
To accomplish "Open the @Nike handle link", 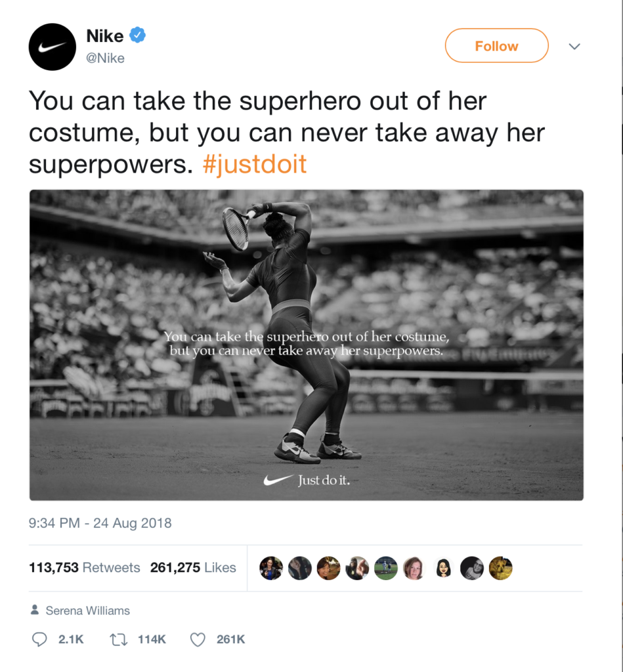I will coord(105,58).
